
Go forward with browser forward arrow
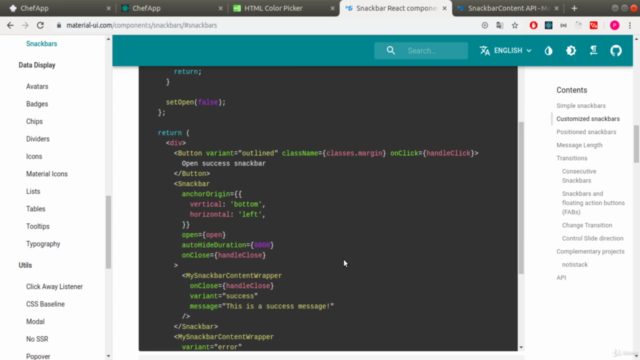(x=25, y=25)
